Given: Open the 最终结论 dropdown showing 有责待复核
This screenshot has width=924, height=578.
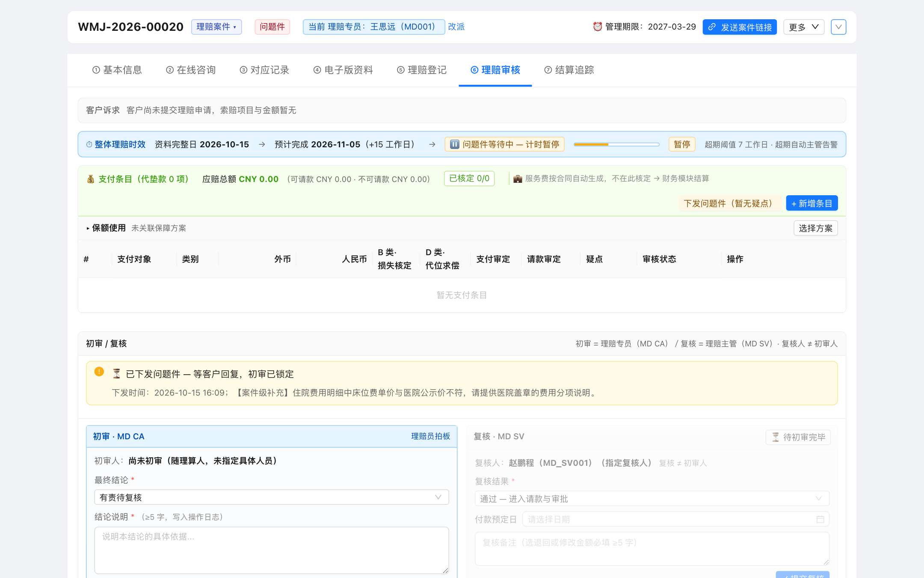Looking at the screenshot, I should [272, 497].
